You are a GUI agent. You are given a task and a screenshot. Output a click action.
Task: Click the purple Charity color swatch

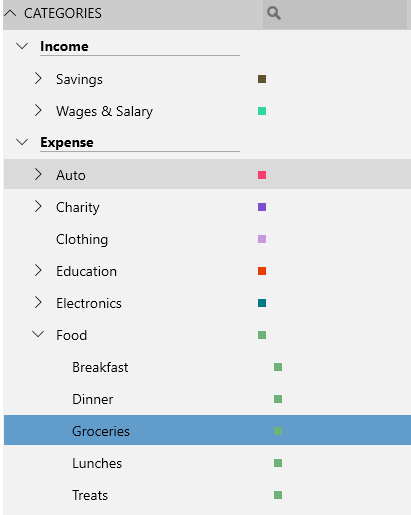coord(262,207)
